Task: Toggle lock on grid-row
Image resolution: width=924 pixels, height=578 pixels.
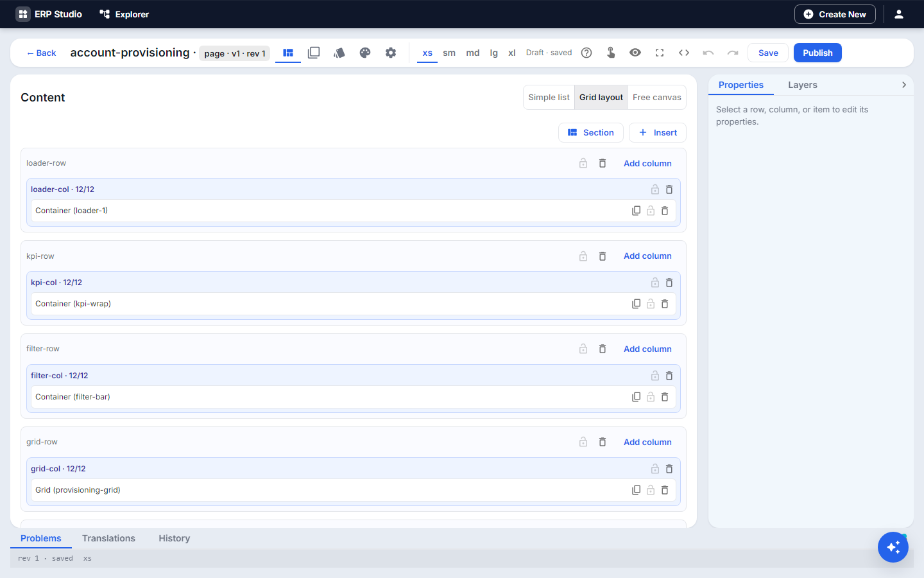Action: tap(583, 442)
